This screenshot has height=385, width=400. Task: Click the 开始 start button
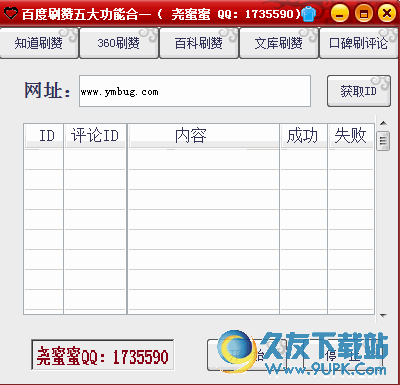247,355
